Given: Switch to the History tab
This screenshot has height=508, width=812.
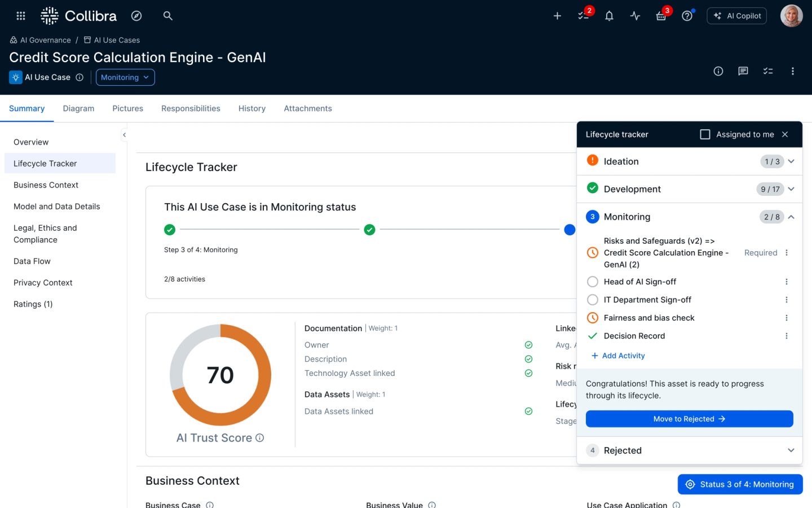Looking at the screenshot, I should pos(251,108).
